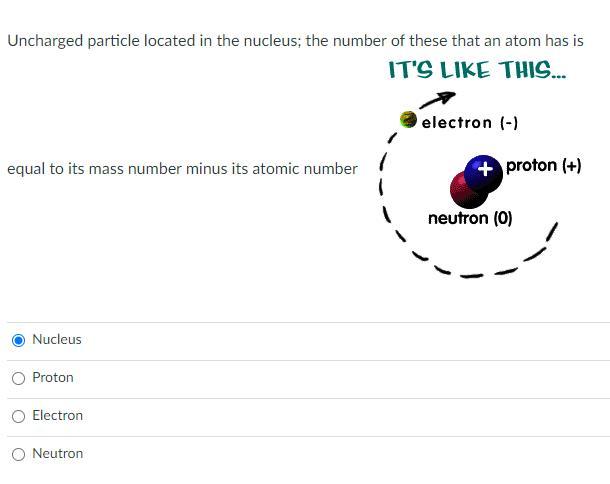Click the "neutron (0)" diagram label
Viewport: 610px width, 484px height.
469,218
